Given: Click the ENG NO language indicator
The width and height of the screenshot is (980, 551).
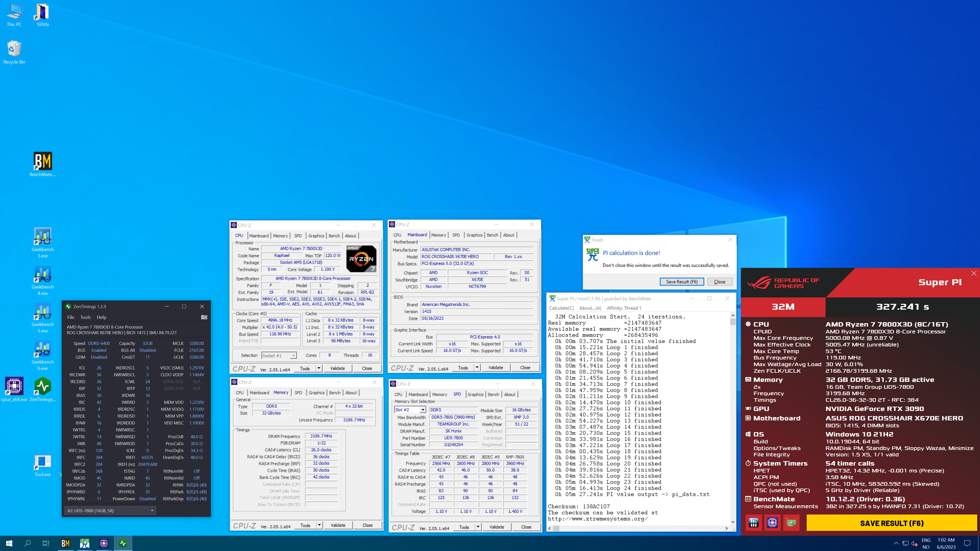Looking at the screenshot, I should click(926, 543).
